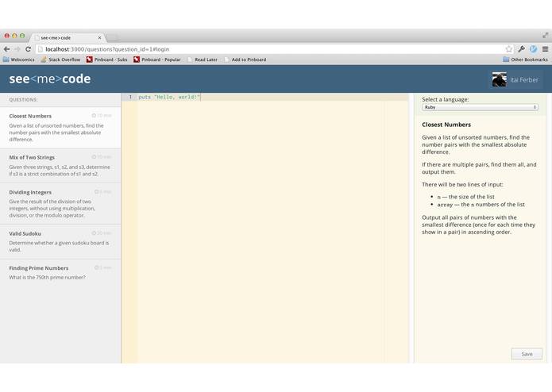Click the key icon in the address bar
Screen dimensions: 552x392
point(521,49)
